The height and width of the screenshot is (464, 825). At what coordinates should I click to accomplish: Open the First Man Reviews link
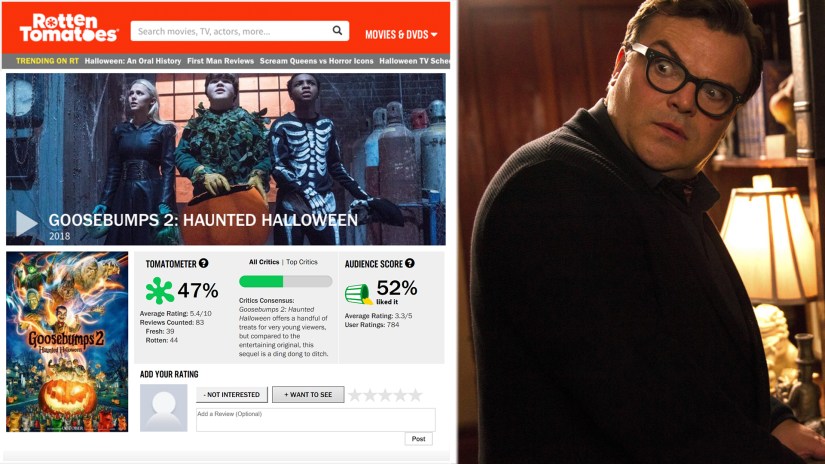pos(220,61)
